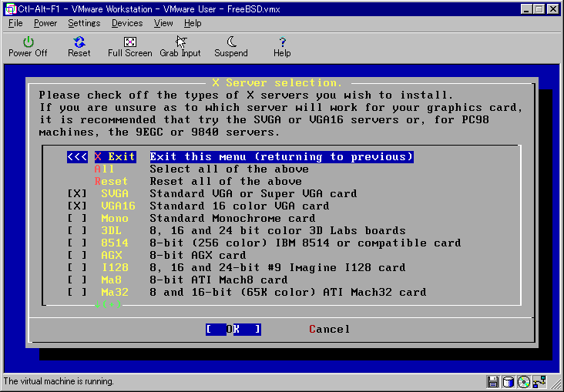Select the X Exit menu entry
The height and width of the screenshot is (392, 564).
coord(115,157)
